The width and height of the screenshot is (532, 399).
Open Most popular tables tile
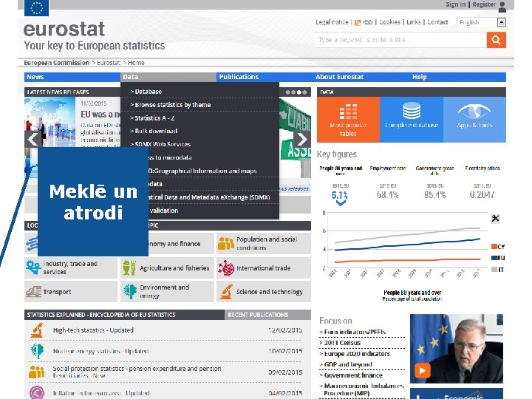point(348,120)
